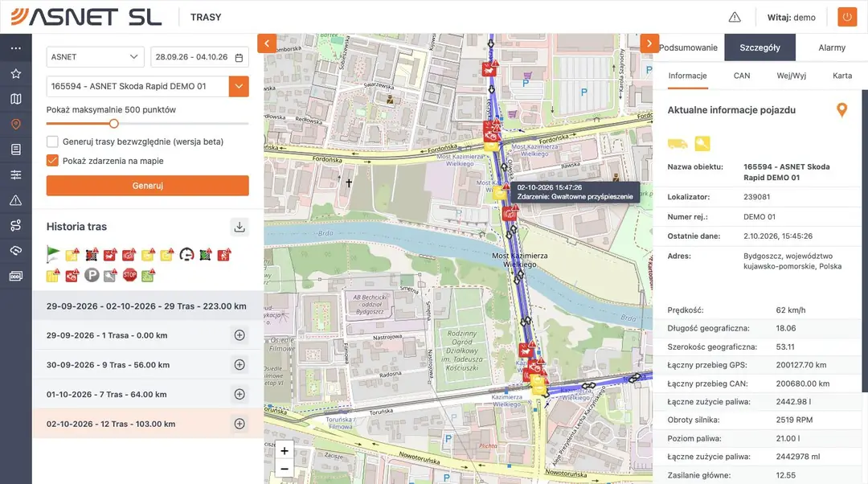Click the max points slider handle
Viewport: 868px width, 484px height.
click(114, 124)
